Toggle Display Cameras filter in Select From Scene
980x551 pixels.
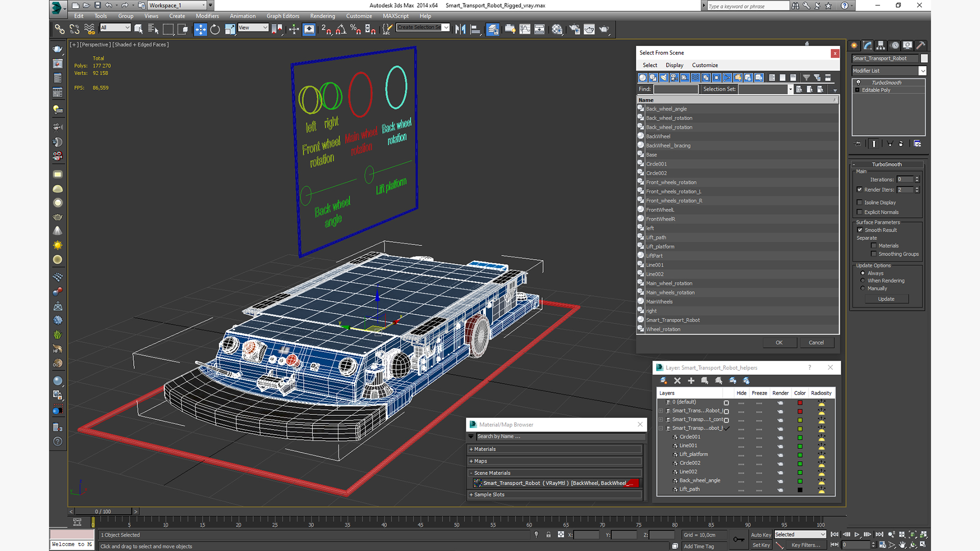pyautogui.click(x=674, y=78)
